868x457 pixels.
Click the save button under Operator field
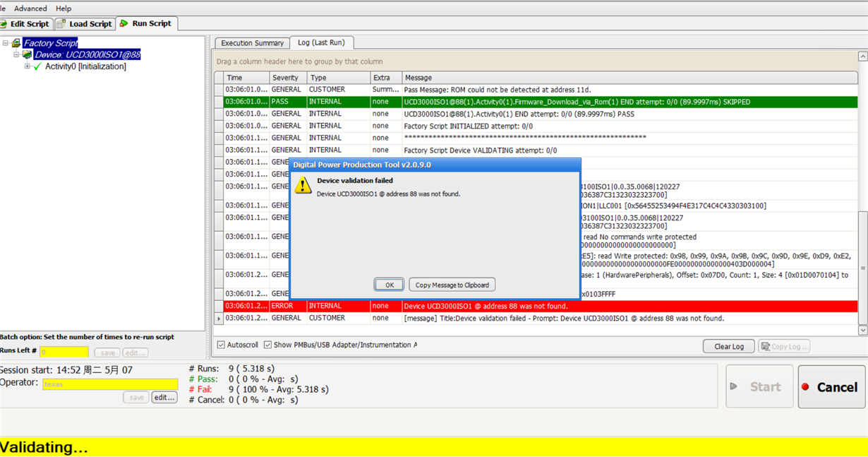(137, 398)
